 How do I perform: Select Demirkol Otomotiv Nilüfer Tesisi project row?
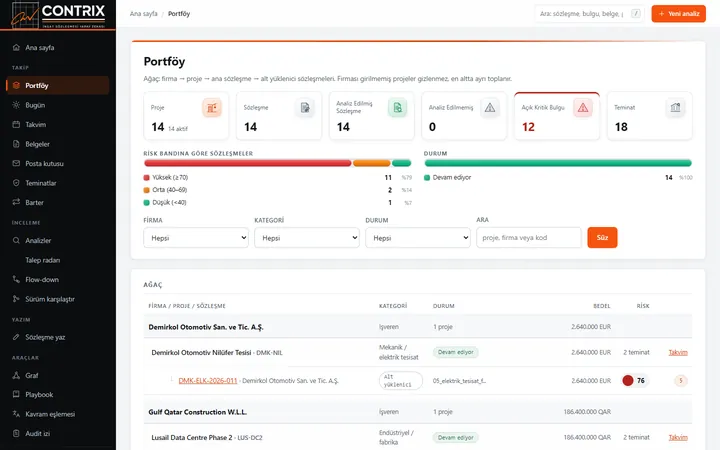pyautogui.click(x=417, y=352)
